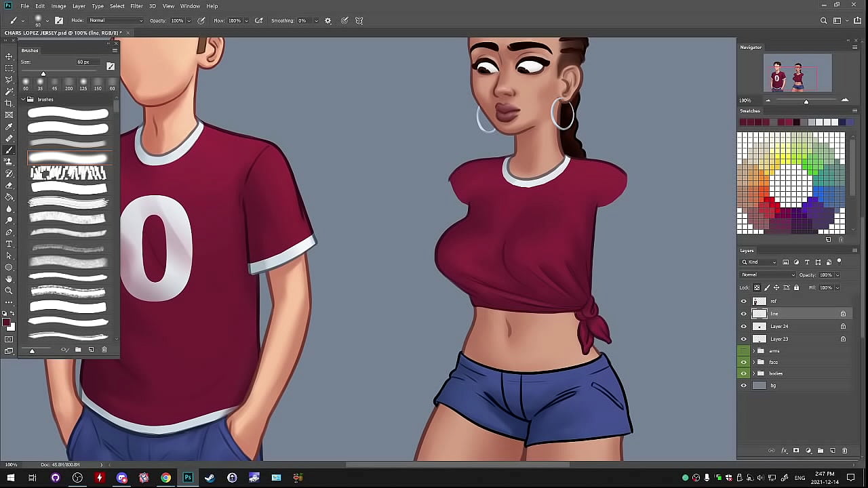
Task: Click the foreground color swatch
Action: click(x=6, y=323)
